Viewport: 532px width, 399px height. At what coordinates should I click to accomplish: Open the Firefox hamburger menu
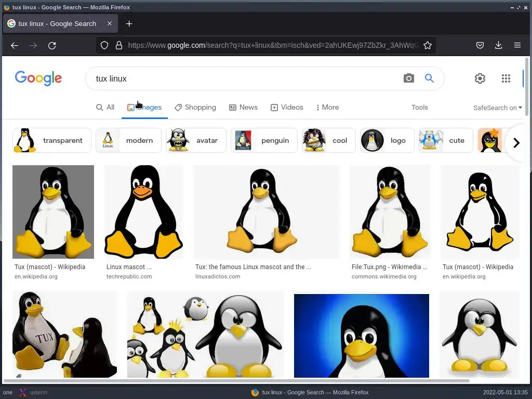pyautogui.click(x=517, y=45)
